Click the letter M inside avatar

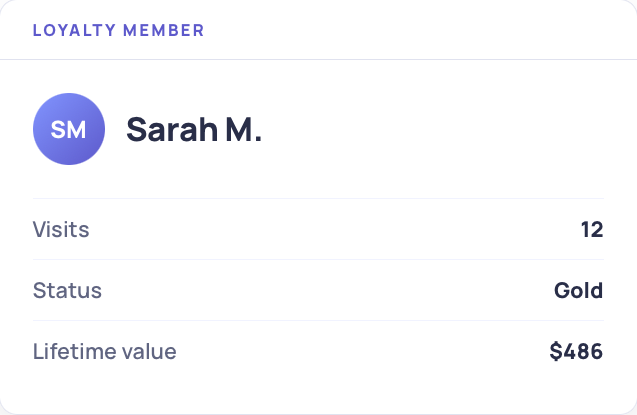click(76, 130)
